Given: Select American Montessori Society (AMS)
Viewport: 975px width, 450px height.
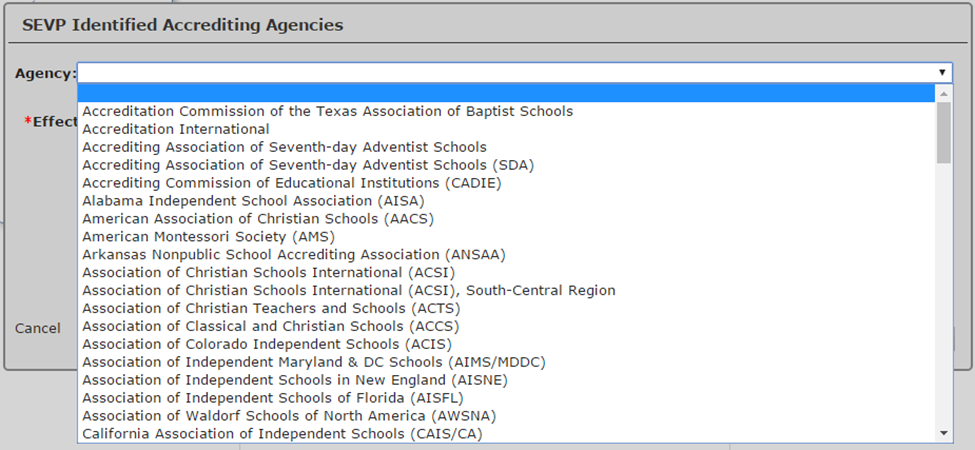Looking at the screenshot, I should click(x=208, y=237).
